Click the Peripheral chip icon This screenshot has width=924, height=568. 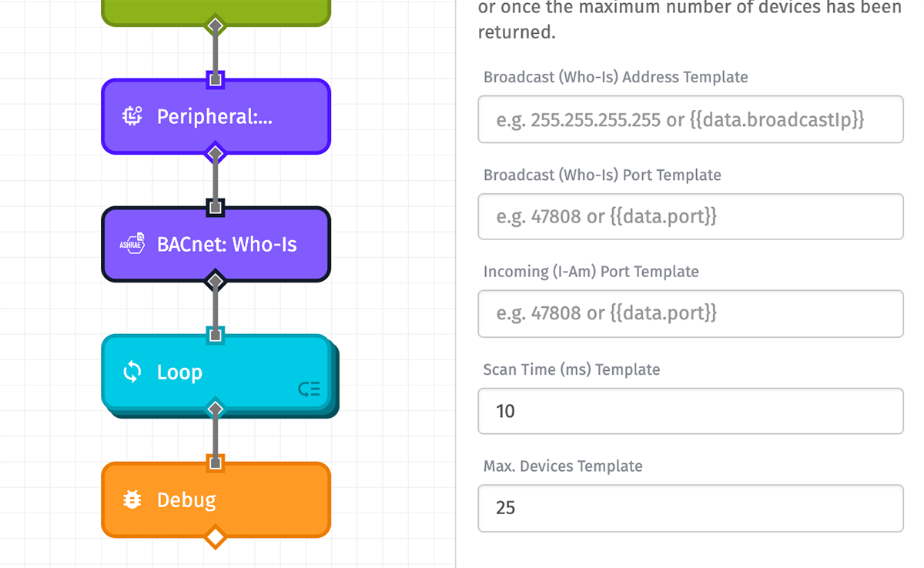tap(132, 116)
